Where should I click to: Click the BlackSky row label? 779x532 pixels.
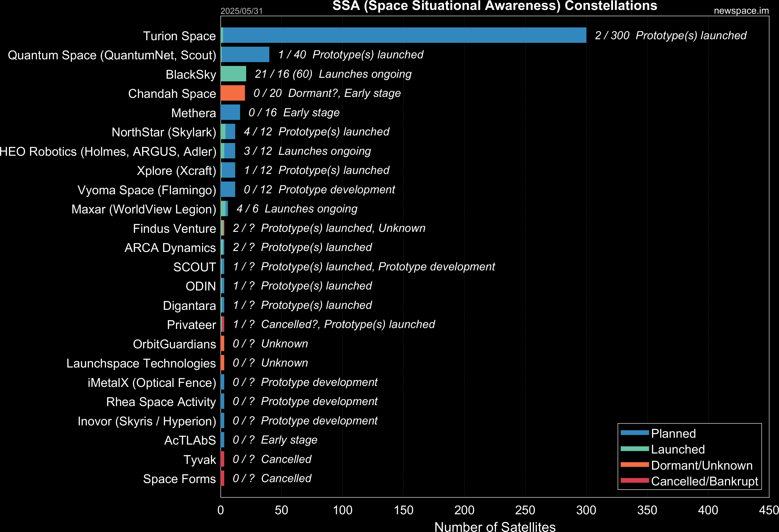191,74
